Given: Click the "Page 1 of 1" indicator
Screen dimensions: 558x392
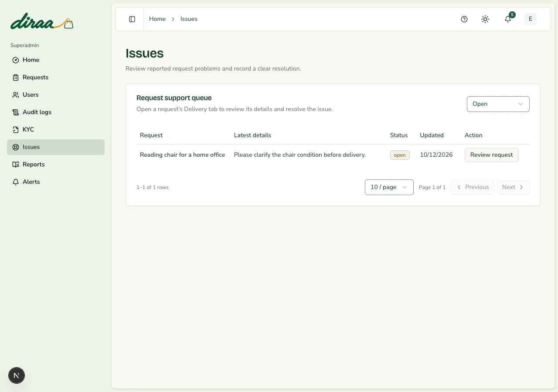Looking at the screenshot, I should [x=432, y=187].
